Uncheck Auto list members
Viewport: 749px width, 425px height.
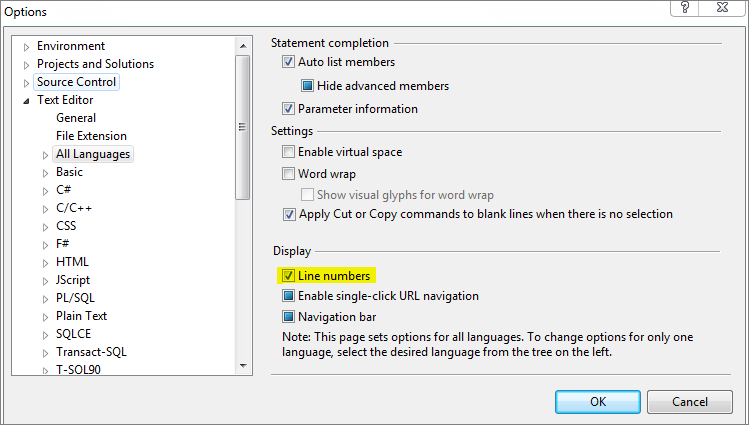coord(288,62)
